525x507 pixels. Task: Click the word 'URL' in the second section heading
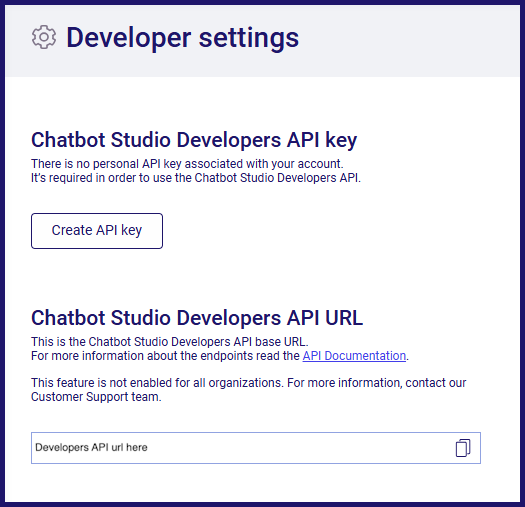pos(344,317)
